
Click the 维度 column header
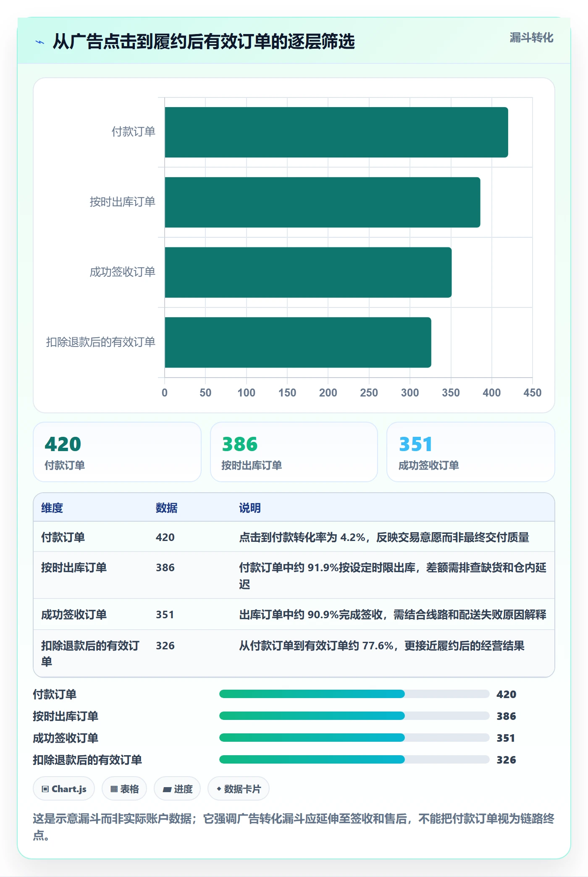click(52, 508)
